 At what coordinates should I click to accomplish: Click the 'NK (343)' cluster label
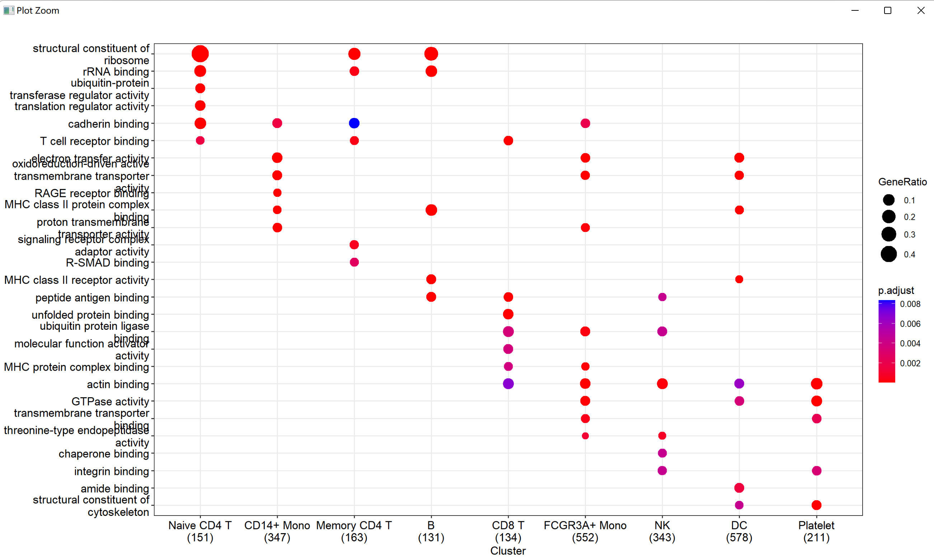point(662,531)
